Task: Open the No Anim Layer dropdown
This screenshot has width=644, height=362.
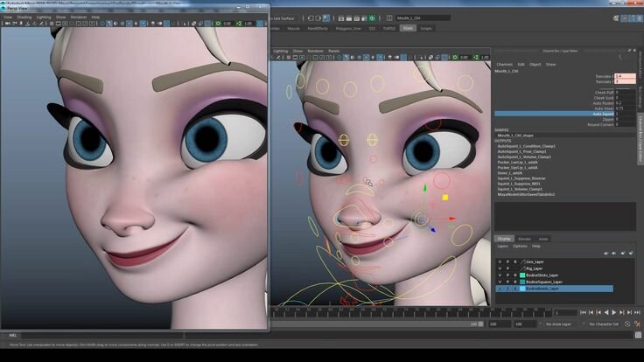Action: click(558, 324)
